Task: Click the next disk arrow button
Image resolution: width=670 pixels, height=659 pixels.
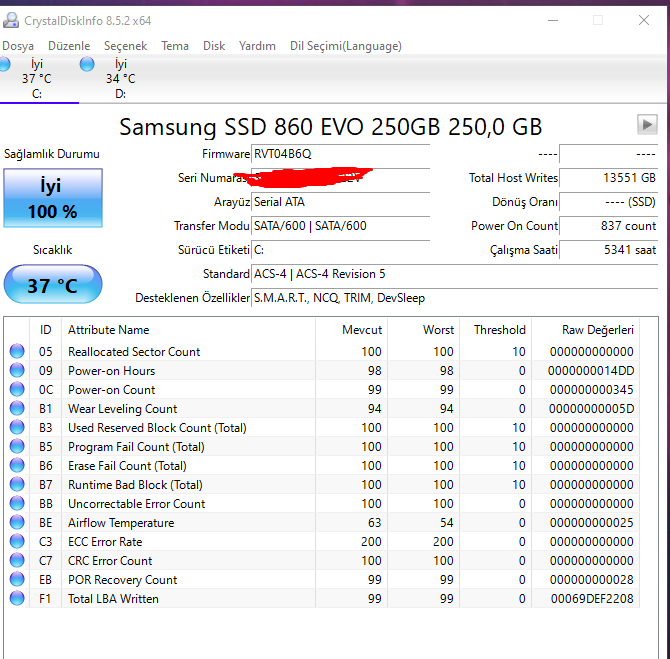Action: (x=647, y=125)
